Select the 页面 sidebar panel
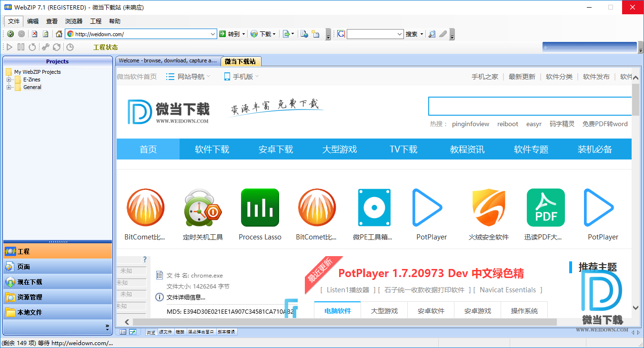Image resolution: width=644 pixels, height=348 pixels. [58, 267]
